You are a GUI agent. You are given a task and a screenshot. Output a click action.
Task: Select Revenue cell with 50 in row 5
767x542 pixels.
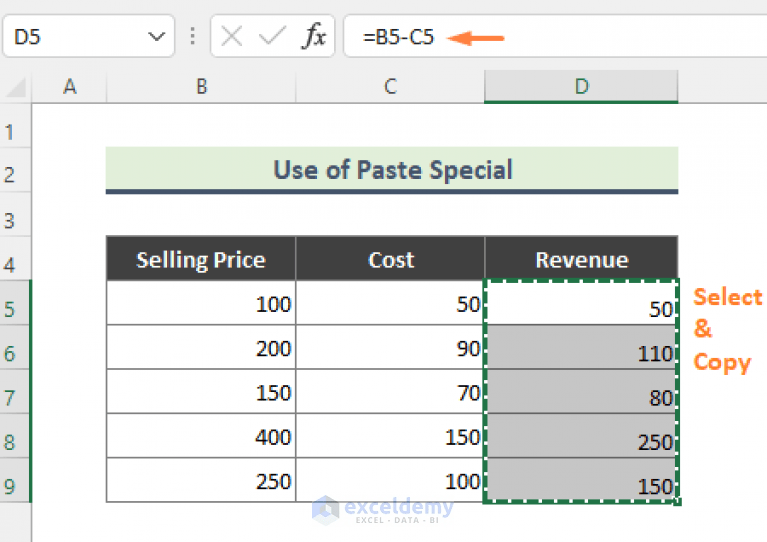tap(581, 303)
